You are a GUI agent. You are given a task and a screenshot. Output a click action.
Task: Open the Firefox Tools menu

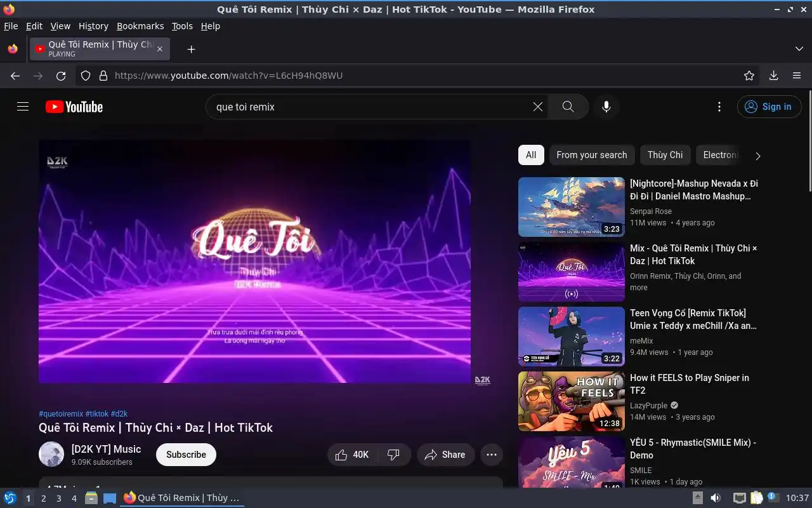tap(182, 26)
